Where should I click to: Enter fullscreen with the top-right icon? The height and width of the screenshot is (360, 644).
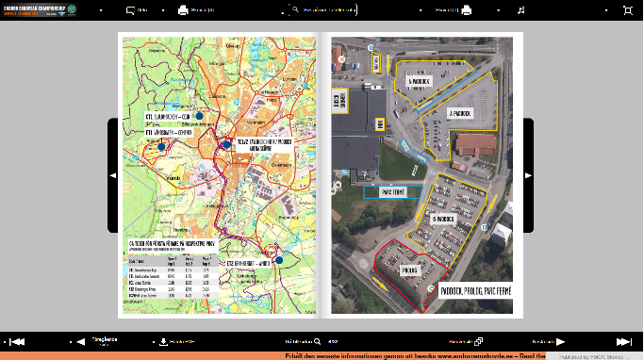[628, 10]
